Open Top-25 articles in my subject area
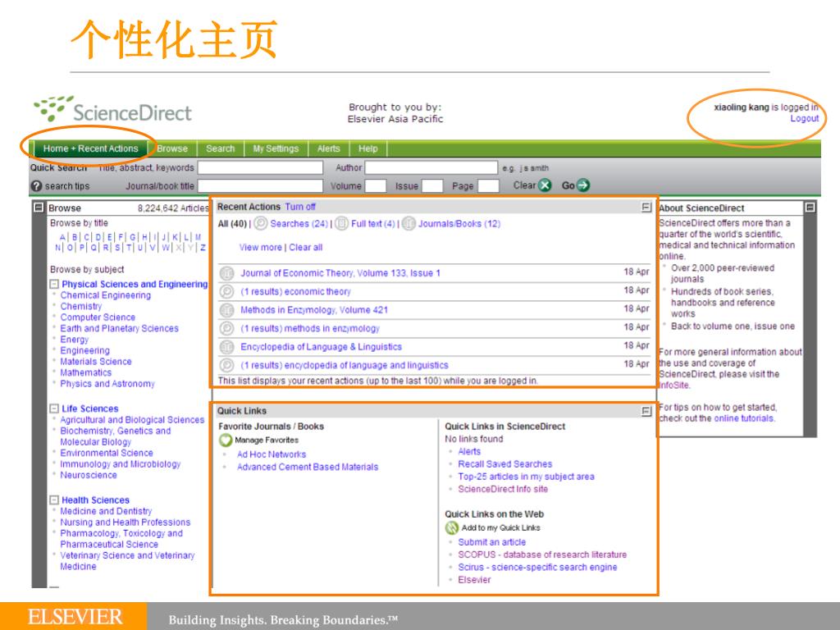 (526, 477)
